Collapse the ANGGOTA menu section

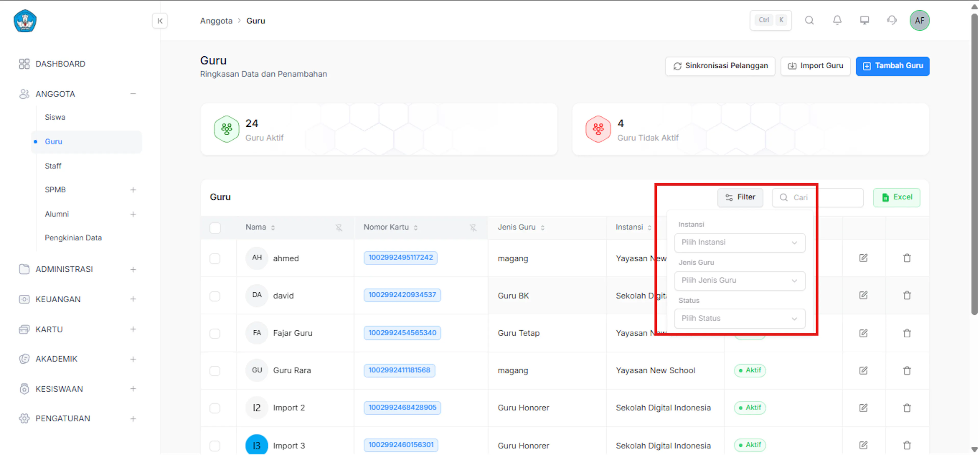(x=133, y=94)
